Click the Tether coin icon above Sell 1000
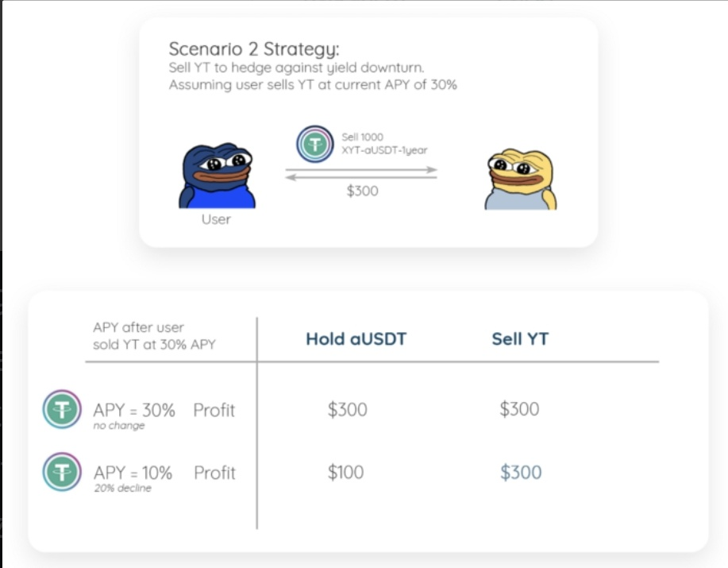 click(x=315, y=144)
